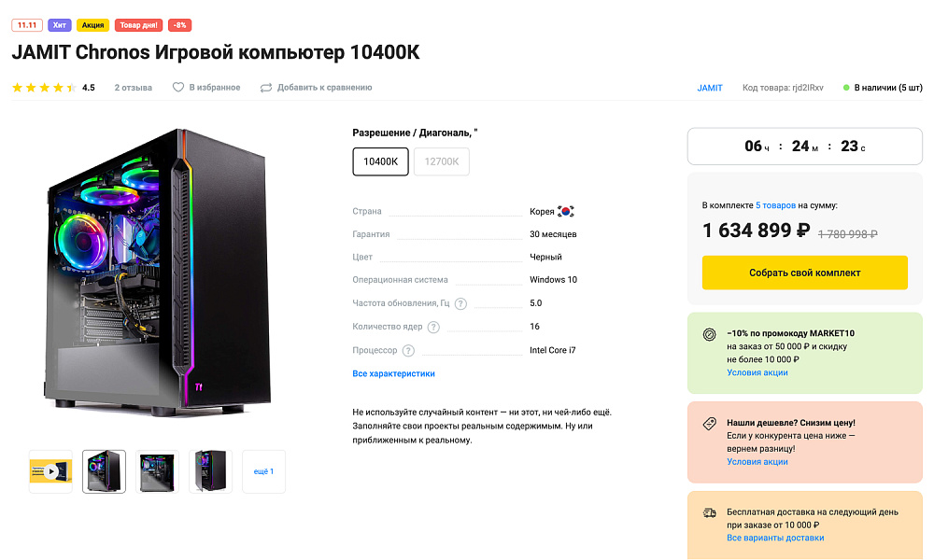Click the «Хит» badge above the title
The height and width of the screenshot is (560, 934).
point(58,25)
